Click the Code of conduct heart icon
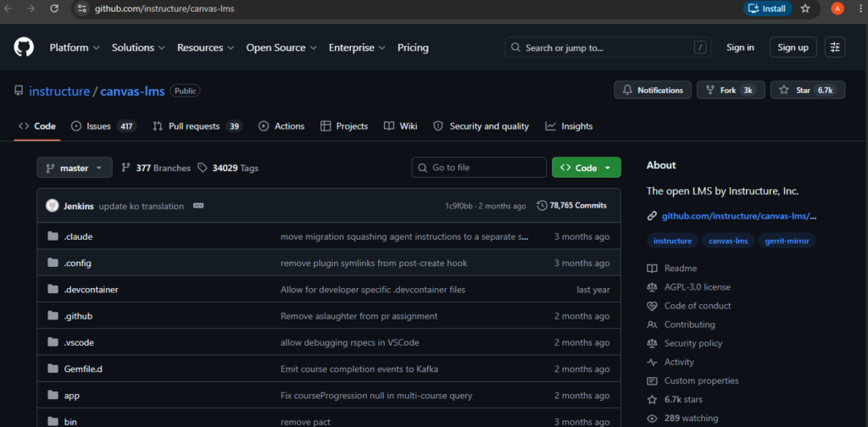The image size is (868, 427). pos(652,306)
